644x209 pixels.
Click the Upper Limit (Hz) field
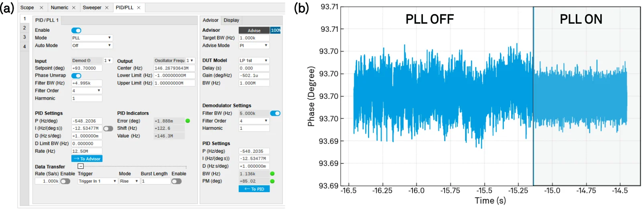(x=174, y=83)
